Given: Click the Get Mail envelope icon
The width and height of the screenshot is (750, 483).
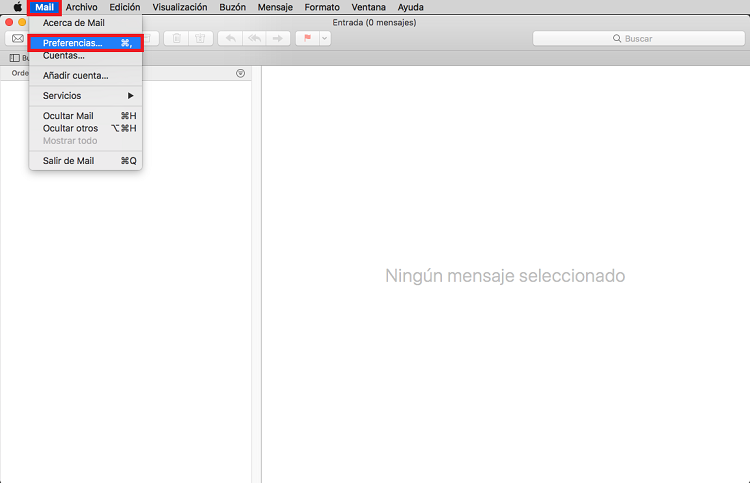Looking at the screenshot, I should [18, 39].
